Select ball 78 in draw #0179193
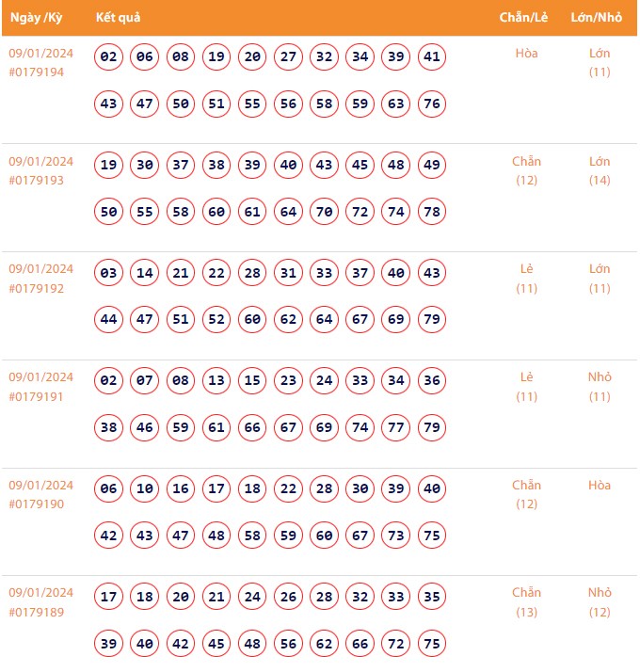Viewport: 640px width, 672px height. pos(432,212)
